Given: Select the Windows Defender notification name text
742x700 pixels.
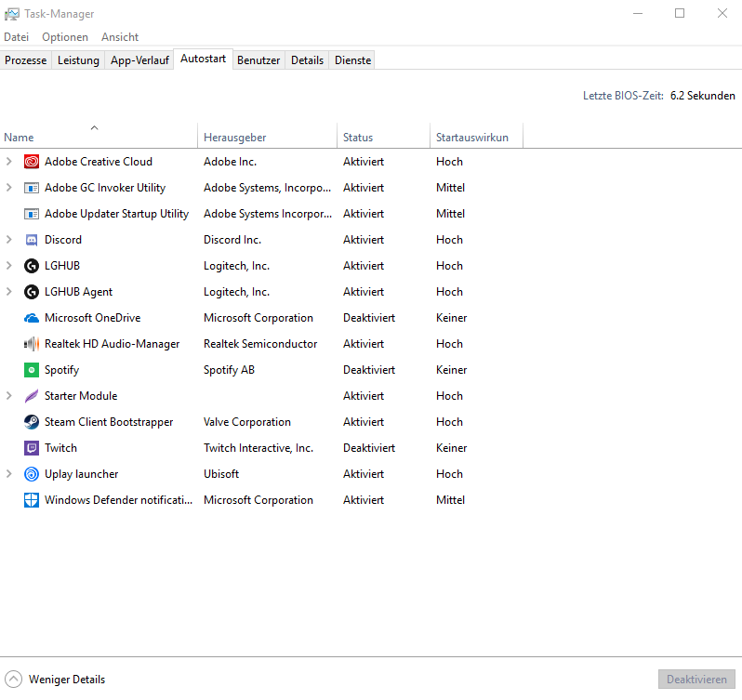Looking at the screenshot, I should click(118, 500).
